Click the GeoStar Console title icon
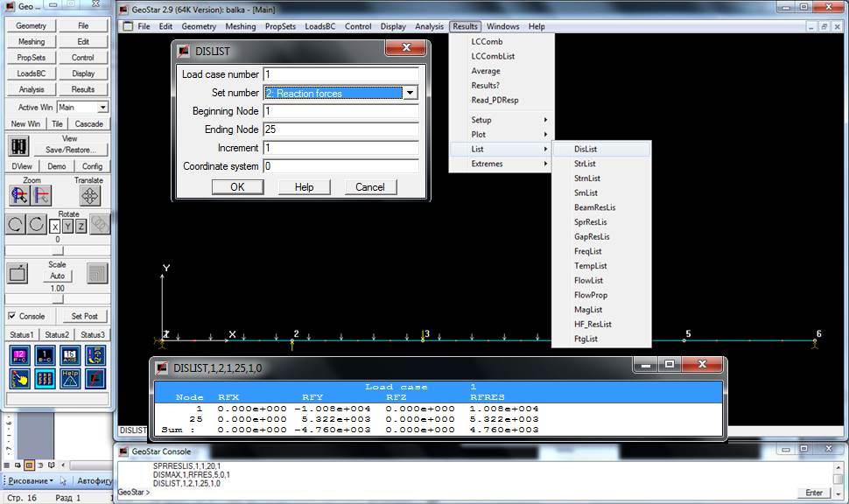Image resolution: width=849 pixels, height=504 pixels. click(x=124, y=451)
